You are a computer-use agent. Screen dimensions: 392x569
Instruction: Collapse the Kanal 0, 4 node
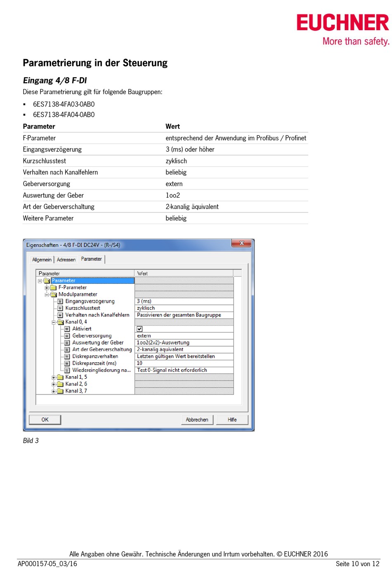click(54, 322)
